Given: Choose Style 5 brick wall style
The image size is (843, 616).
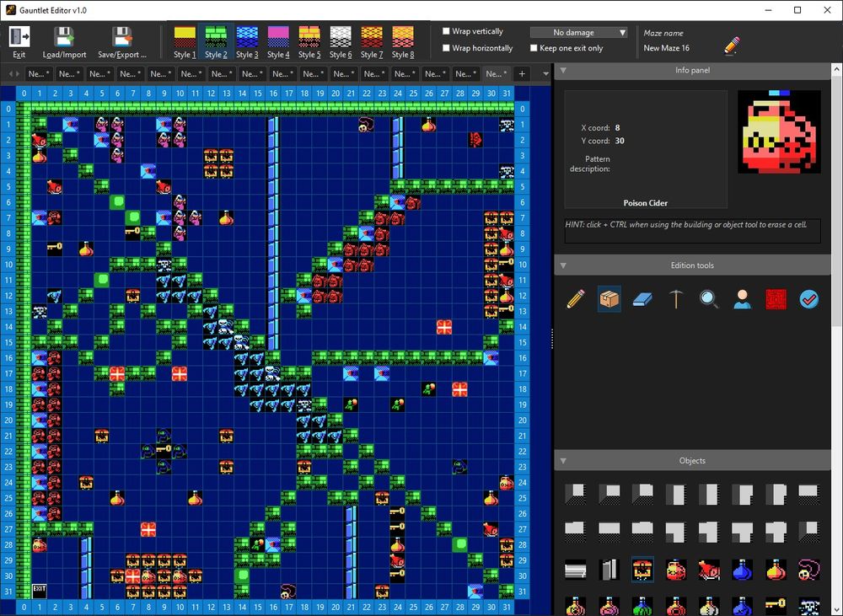Looking at the screenshot, I should (309, 42).
